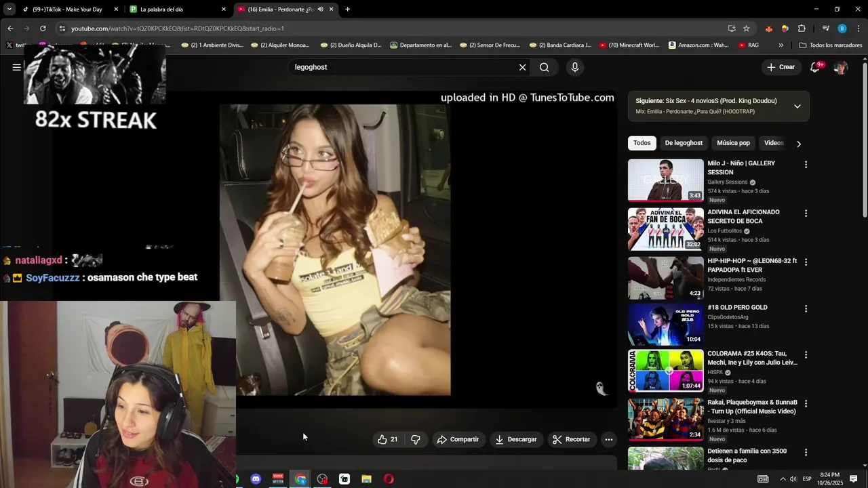Dislike the video with thumbs down
868x488 pixels.
coord(416,439)
